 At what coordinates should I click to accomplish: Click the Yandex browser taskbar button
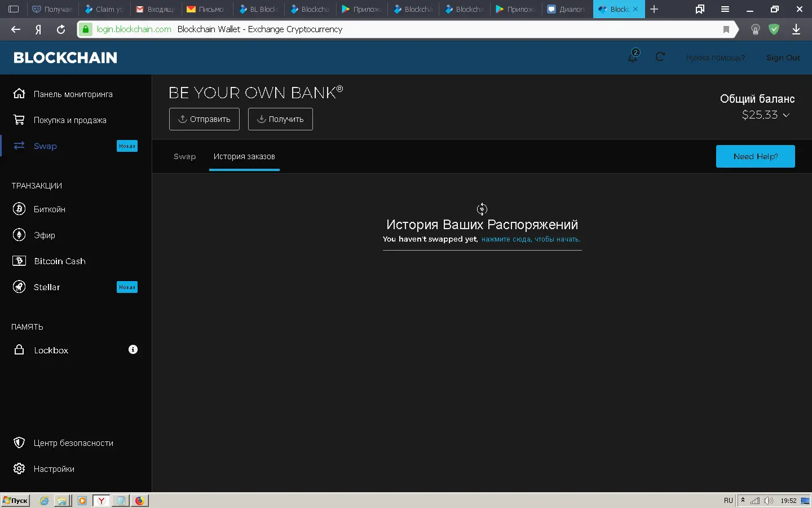point(101,500)
